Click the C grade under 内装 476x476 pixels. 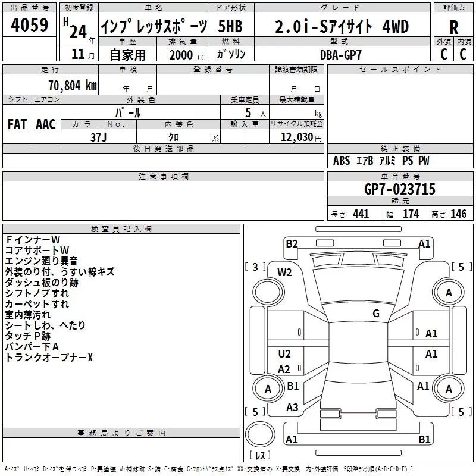pyautogui.click(x=463, y=54)
